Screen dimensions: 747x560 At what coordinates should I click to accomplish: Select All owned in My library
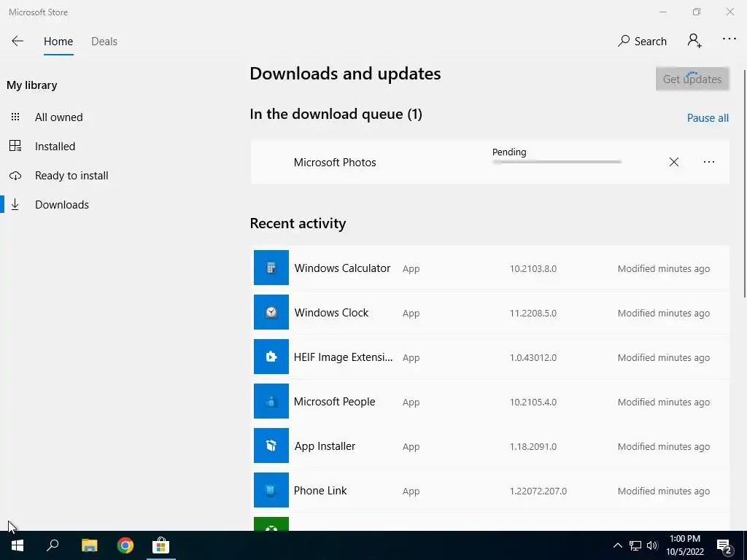pos(58,117)
